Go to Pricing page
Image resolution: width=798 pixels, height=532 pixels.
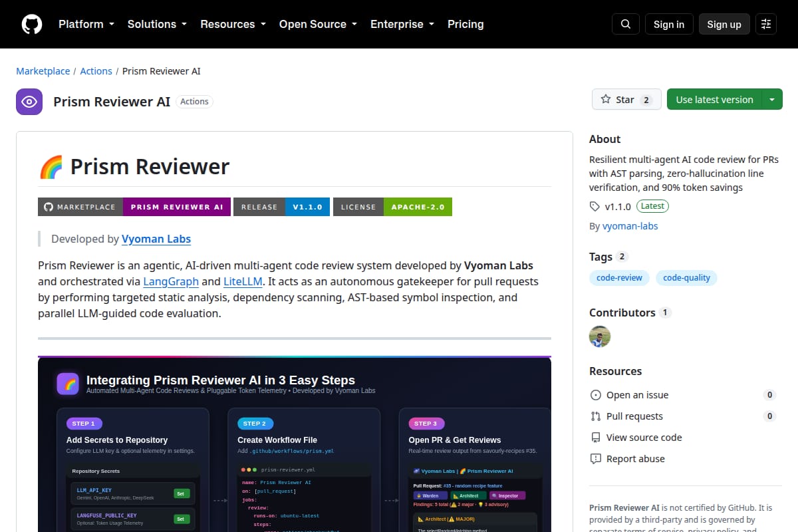pyautogui.click(x=465, y=24)
